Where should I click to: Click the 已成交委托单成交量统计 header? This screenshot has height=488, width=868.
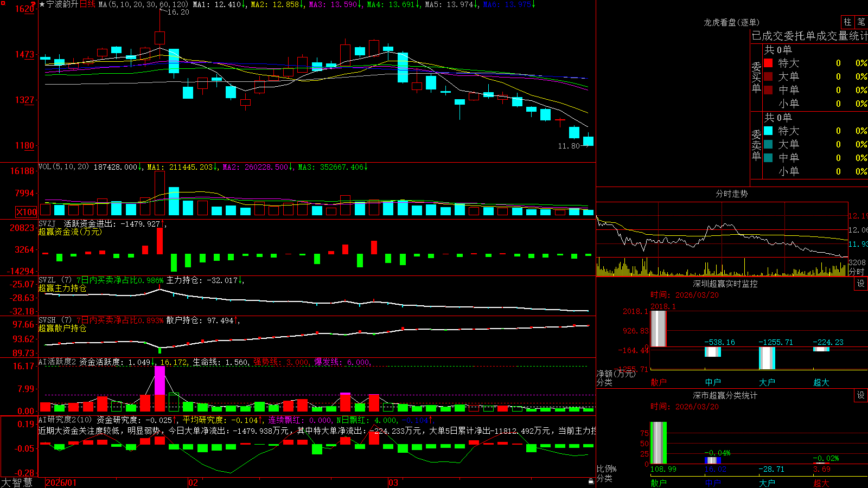click(809, 36)
